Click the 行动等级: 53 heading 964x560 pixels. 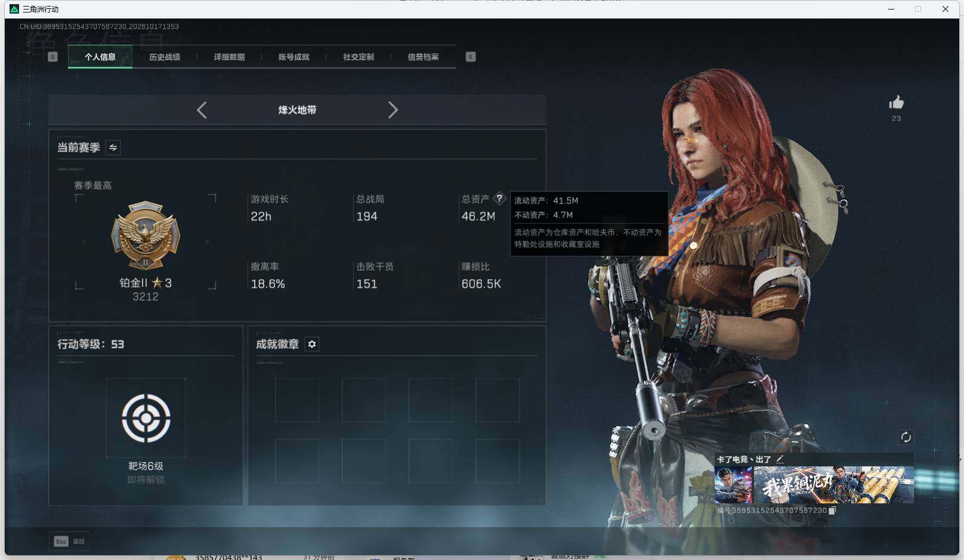(91, 344)
